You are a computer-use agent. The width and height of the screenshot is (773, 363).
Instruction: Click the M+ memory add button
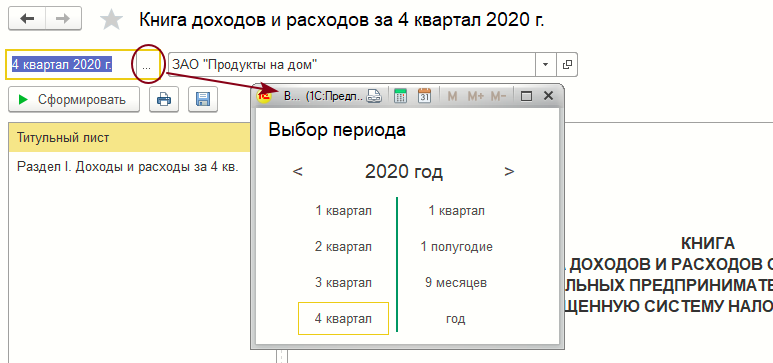[x=475, y=96]
